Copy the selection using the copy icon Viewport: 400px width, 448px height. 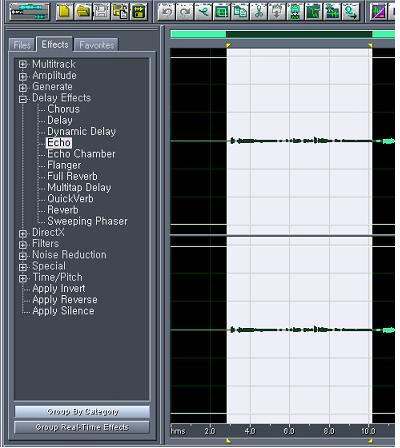click(x=240, y=12)
